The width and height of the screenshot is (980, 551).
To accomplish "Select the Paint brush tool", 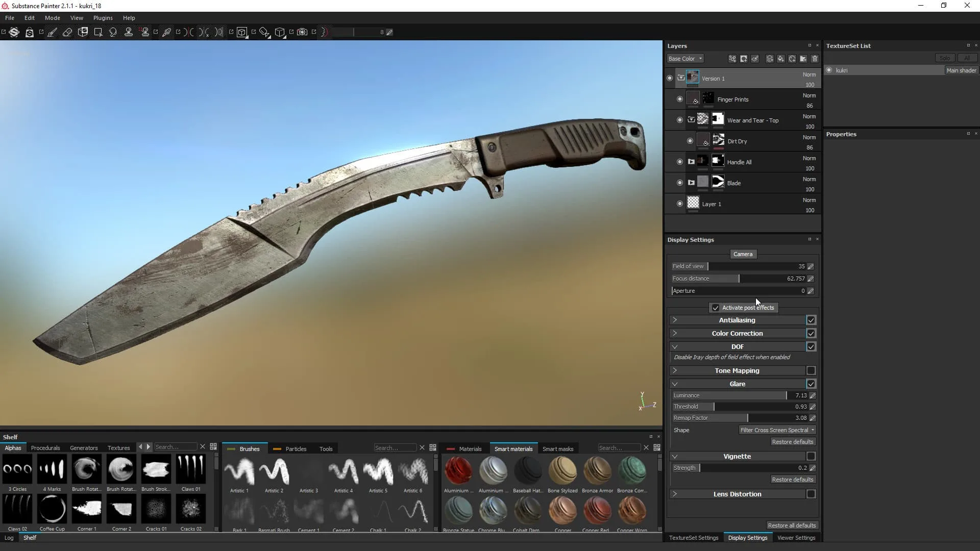I will coord(52,32).
